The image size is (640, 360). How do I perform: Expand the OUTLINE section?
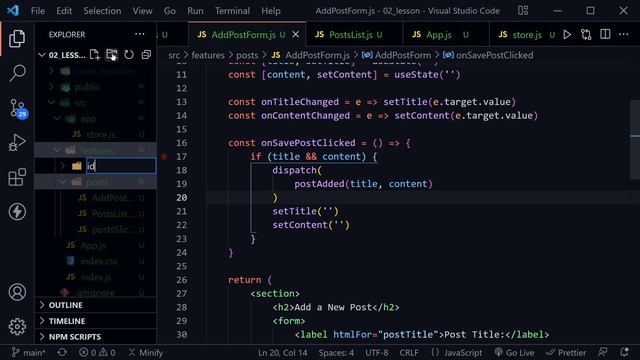click(96, 305)
